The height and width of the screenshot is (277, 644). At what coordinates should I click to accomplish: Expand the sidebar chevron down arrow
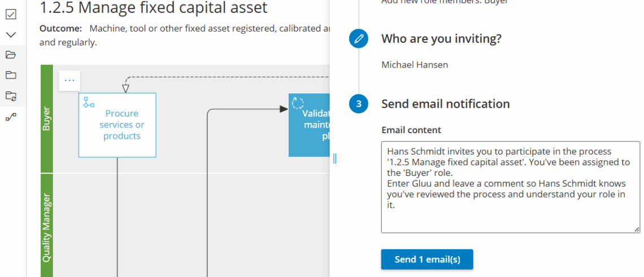click(11, 34)
